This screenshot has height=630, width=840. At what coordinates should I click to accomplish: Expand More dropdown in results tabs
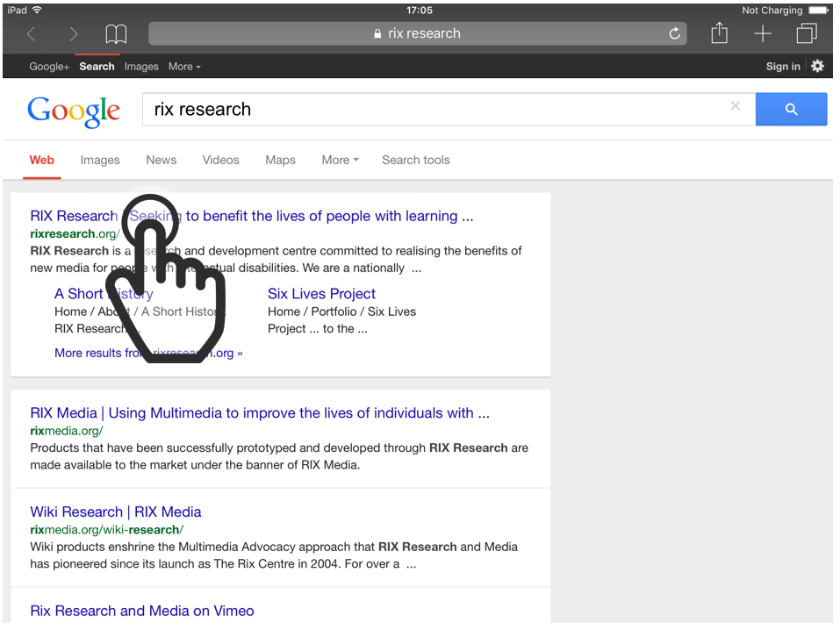[341, 160]
